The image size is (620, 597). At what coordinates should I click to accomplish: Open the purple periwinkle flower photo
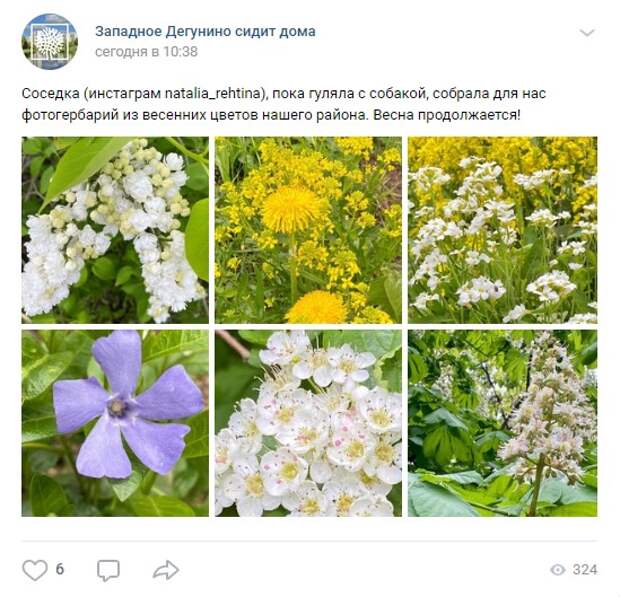115,423
